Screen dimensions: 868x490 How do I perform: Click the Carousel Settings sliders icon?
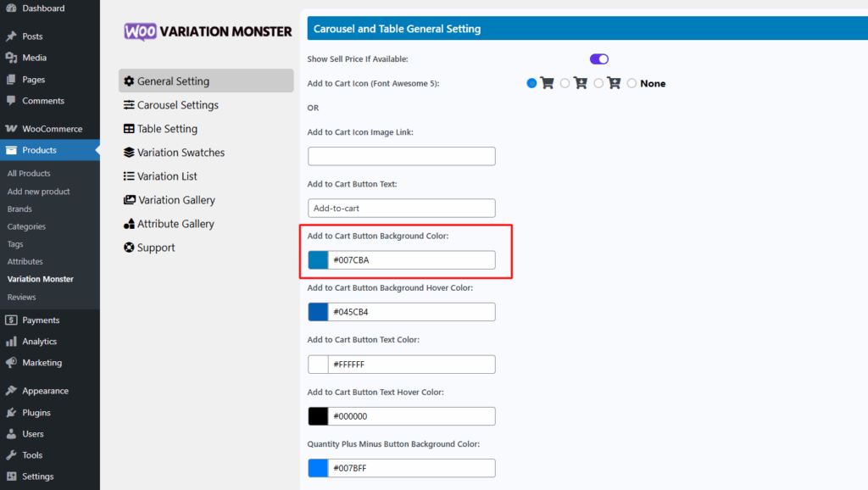tap(129, 104)
